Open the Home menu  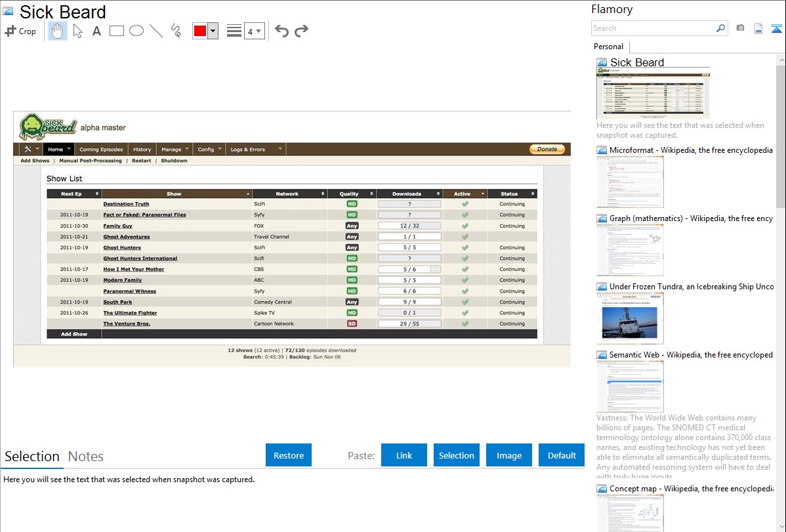click(x=58, y=150)
